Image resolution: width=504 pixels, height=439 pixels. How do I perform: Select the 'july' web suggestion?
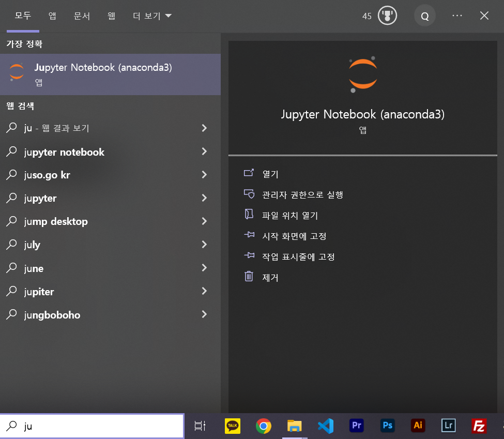click(x=32, y=245)
